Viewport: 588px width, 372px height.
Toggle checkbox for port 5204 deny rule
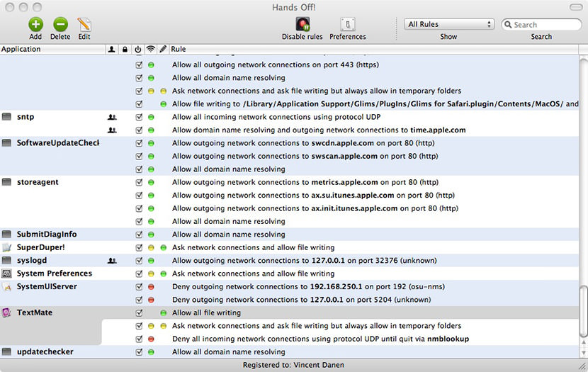139,300
